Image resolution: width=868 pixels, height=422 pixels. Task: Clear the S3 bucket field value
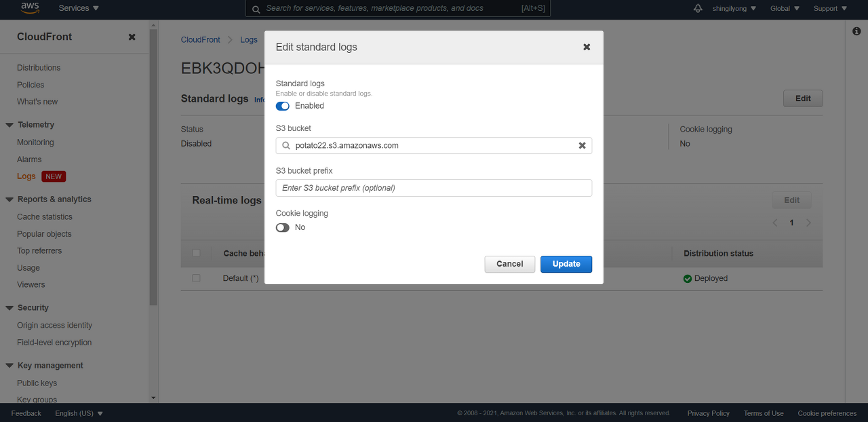[582, 145]
